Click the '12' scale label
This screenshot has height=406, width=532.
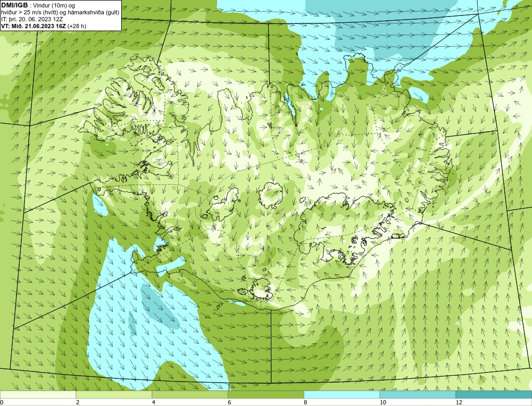pyautogui.click(x=459, y=402)
